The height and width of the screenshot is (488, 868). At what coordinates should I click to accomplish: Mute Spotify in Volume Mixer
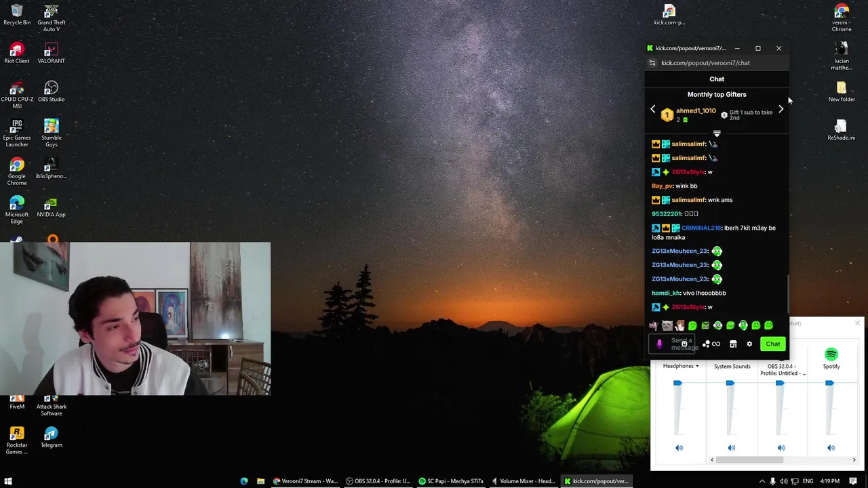[x=831, y=447]
